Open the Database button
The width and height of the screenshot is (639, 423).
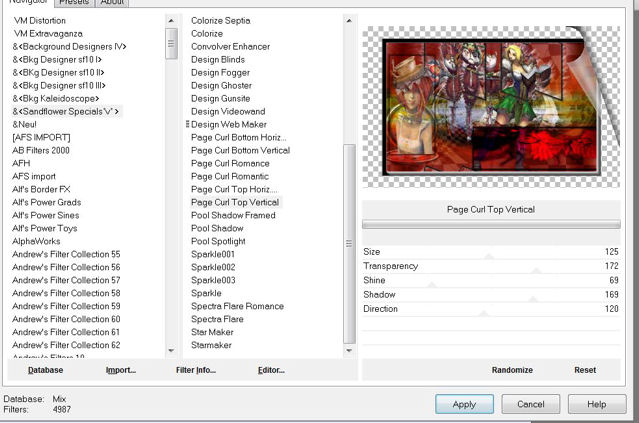(x=46, y=370)
